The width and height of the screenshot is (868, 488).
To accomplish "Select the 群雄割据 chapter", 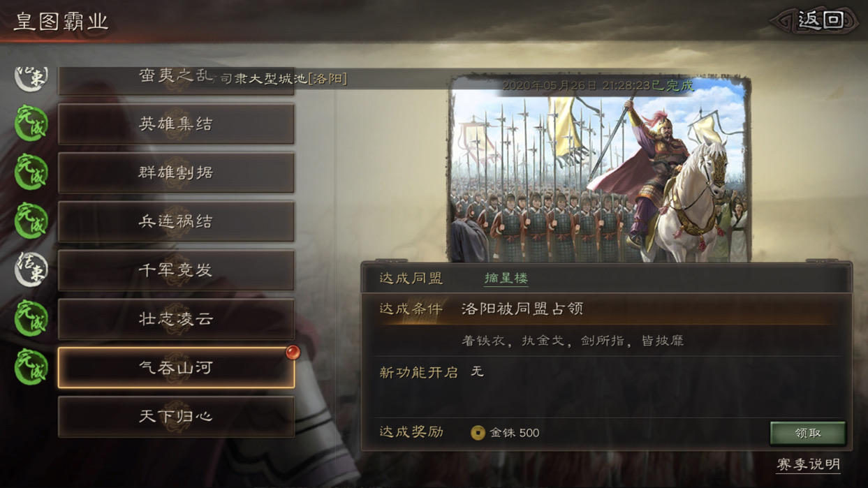I will pyautogui.click(x=176, y=172).
